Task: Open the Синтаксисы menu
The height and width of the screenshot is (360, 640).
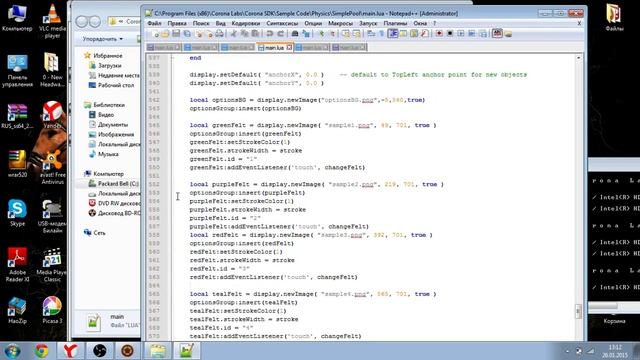Action: [282, 23]
